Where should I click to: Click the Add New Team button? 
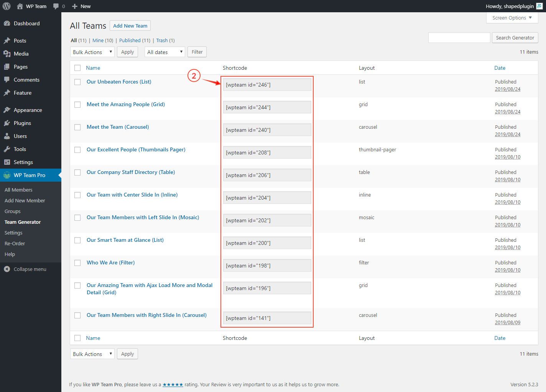(130, 26)
